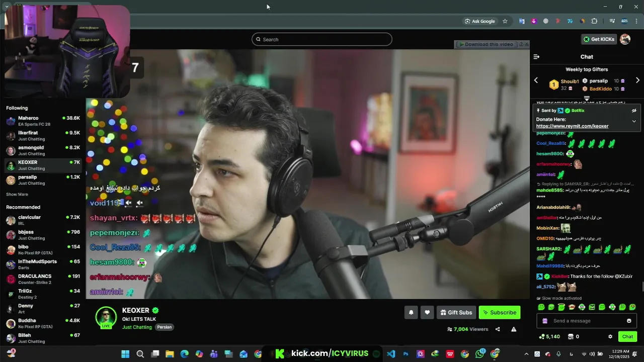
Task: Open the reymit.com/keoxer donation link
Action: pyautogui.click(x=572, y=126)
